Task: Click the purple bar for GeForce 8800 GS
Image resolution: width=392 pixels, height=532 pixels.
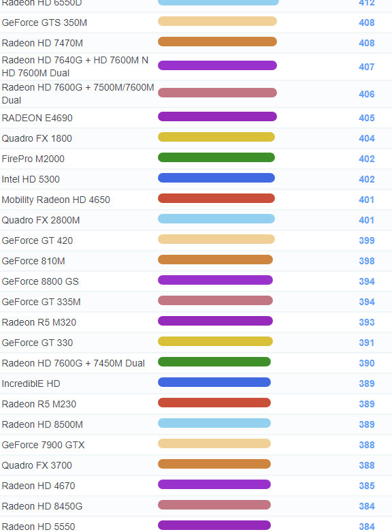Action: pyautogui.click(x=215, y=280)
